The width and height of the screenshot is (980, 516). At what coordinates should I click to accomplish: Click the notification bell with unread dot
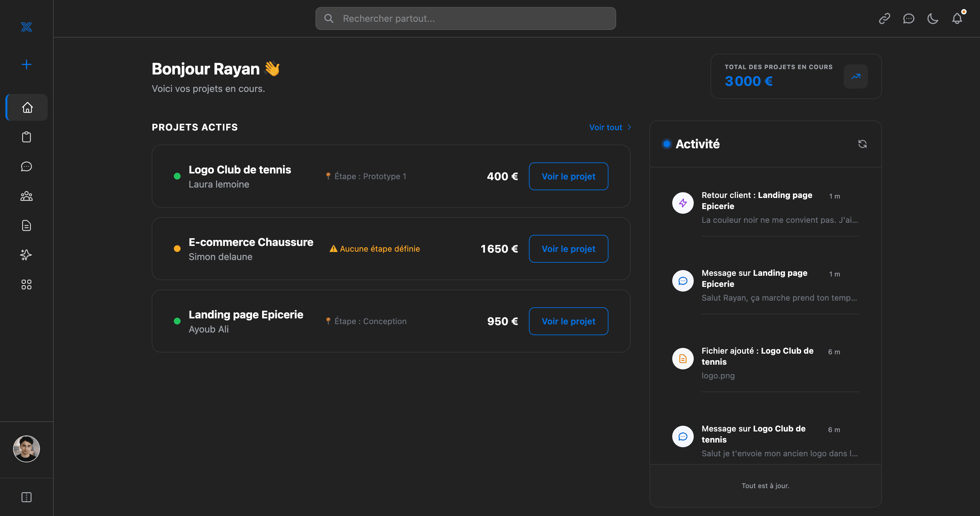tap(957, 18)
